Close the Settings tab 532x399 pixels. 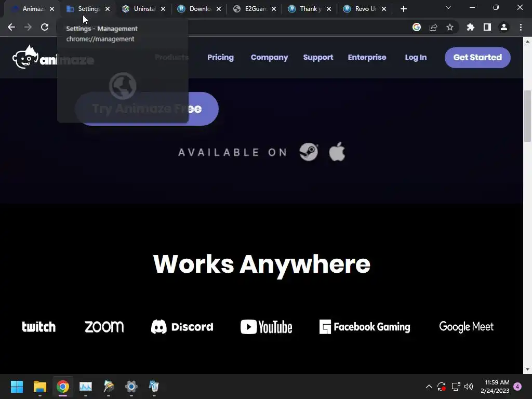[x=108, y=9]
